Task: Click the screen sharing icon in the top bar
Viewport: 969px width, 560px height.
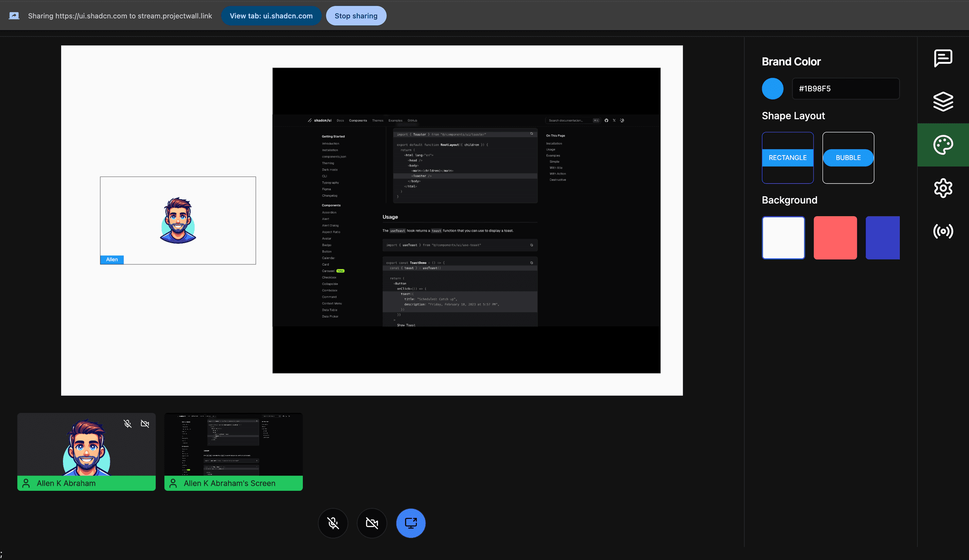Action: pyautogui.click(x=14, y=15)
